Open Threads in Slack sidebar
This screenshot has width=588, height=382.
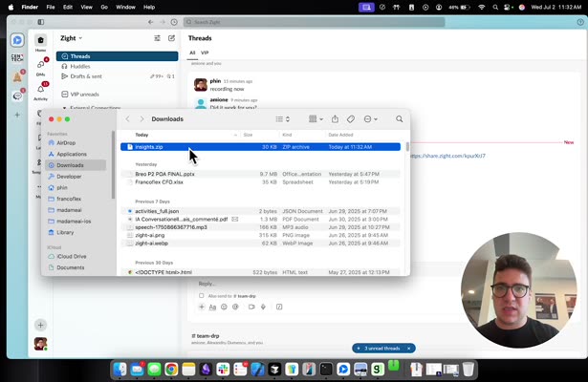[x=117, y=56]
